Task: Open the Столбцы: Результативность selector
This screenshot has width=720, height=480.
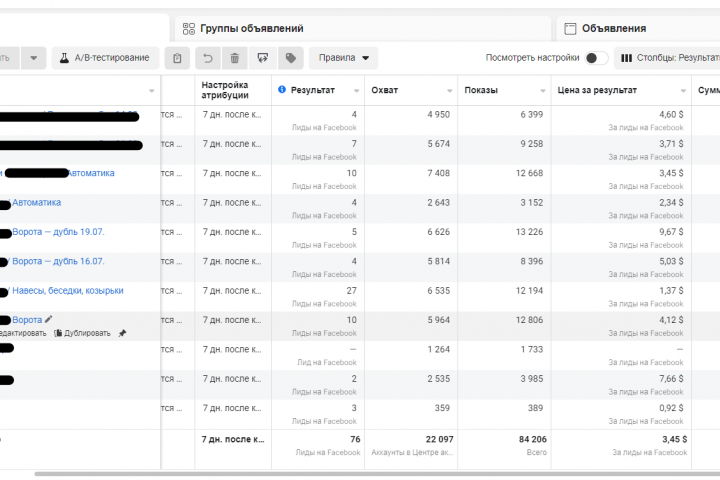Action: [x=668, y=58]
